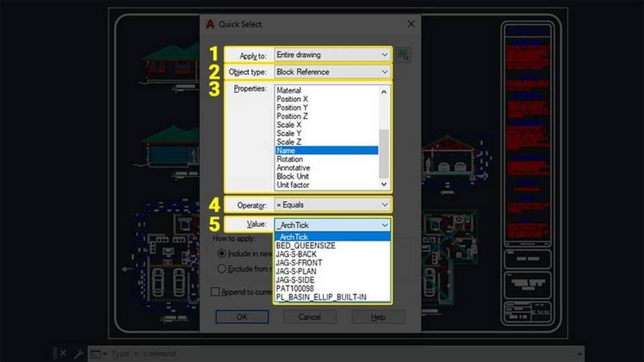Select Position Z property
This screenshot has height=362, width=644.
tap(327, 116)
